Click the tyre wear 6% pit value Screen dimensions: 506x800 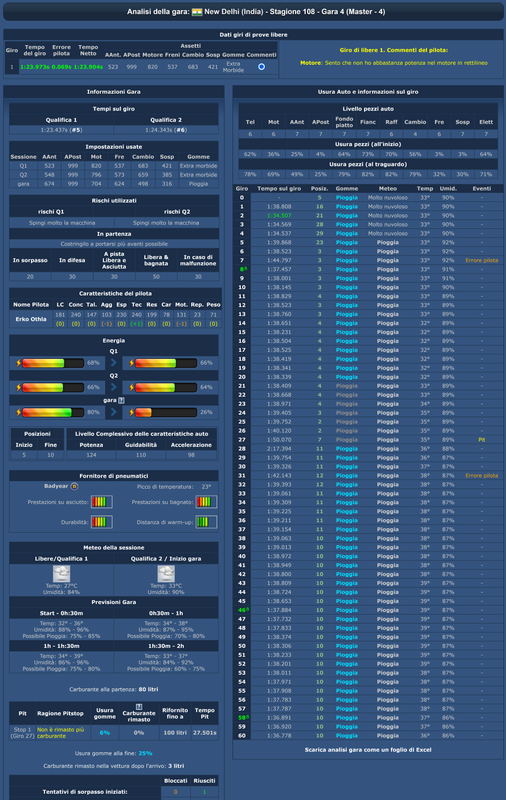tap(105, 733)
